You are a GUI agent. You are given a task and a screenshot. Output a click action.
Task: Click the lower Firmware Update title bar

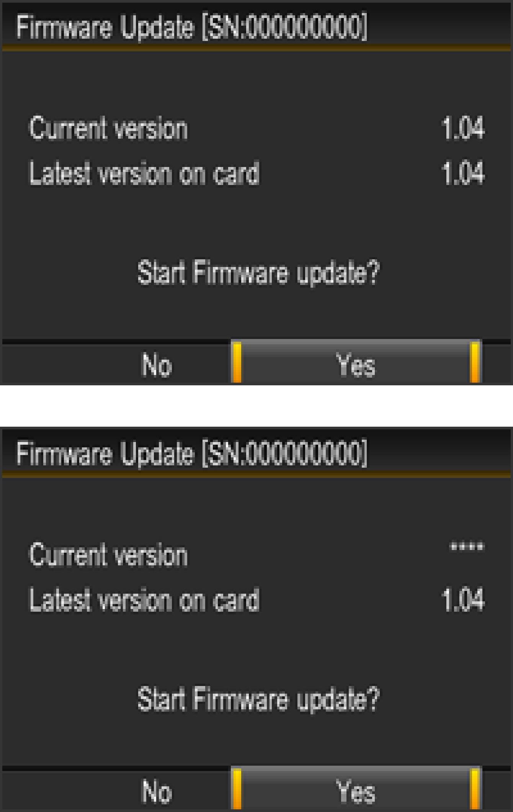(x=256, y=453)
